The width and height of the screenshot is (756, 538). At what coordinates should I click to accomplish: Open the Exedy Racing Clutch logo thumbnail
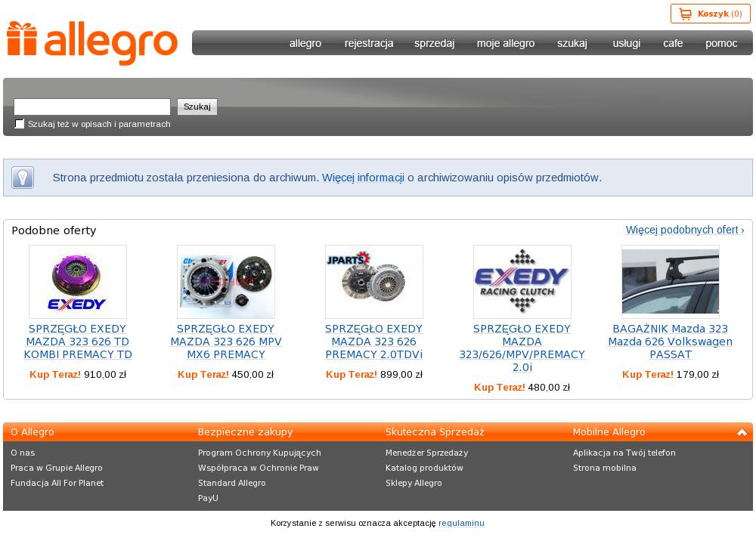coord(522,282)
